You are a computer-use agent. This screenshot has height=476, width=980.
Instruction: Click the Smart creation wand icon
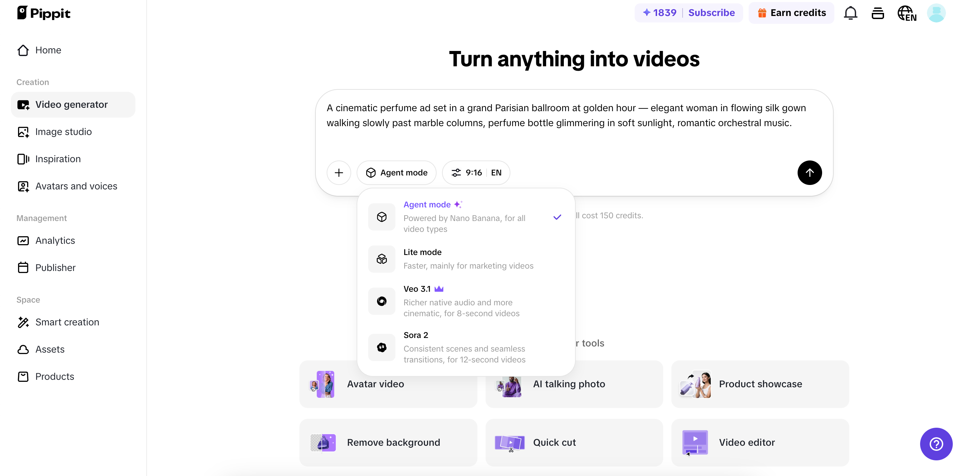click(x=23, y=322)
